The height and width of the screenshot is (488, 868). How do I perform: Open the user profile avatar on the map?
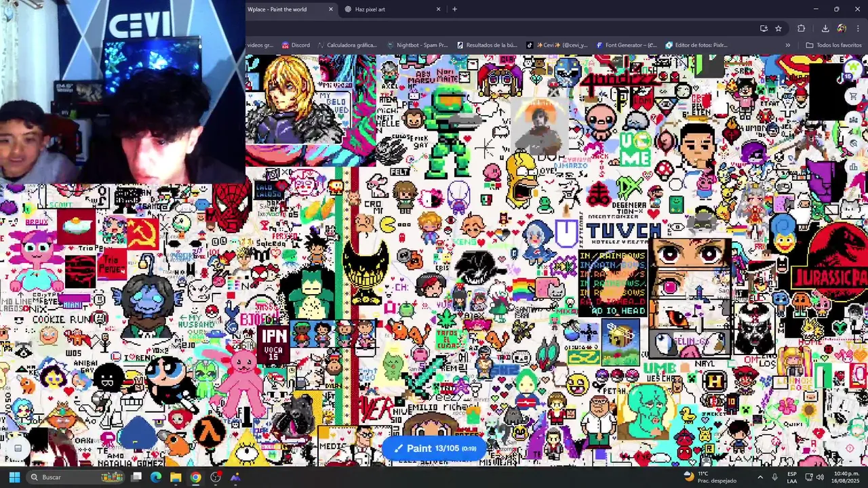click(x=853, y=68)
